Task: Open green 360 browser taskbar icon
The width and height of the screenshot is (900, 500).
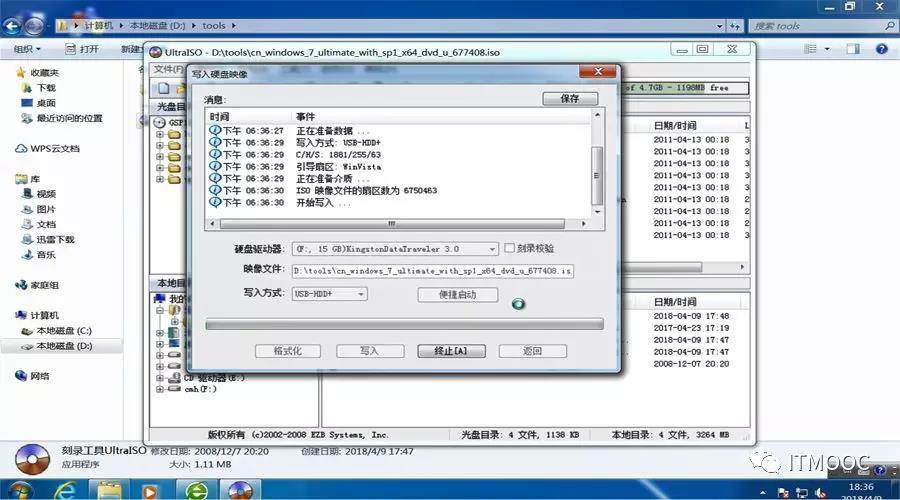Action: [x=196, y=491]
